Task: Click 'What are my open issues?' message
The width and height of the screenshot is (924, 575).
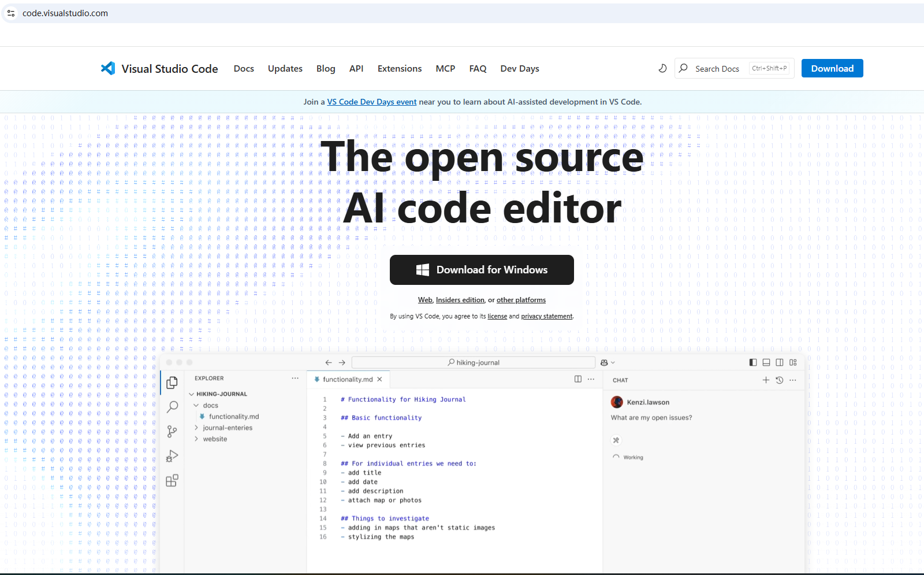Action: coord(651,418)
